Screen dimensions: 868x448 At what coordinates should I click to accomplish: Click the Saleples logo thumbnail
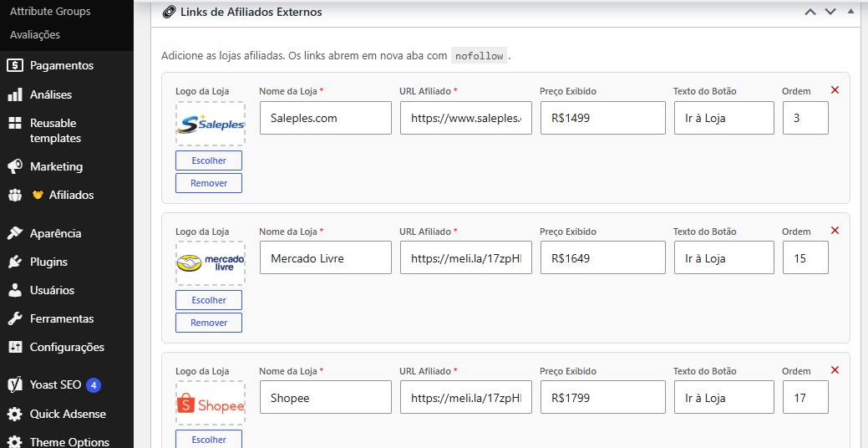[x=211, y=124]
